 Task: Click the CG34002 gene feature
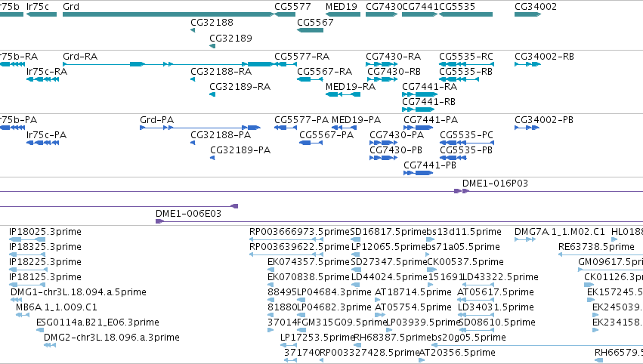click(x=527, y=14)
